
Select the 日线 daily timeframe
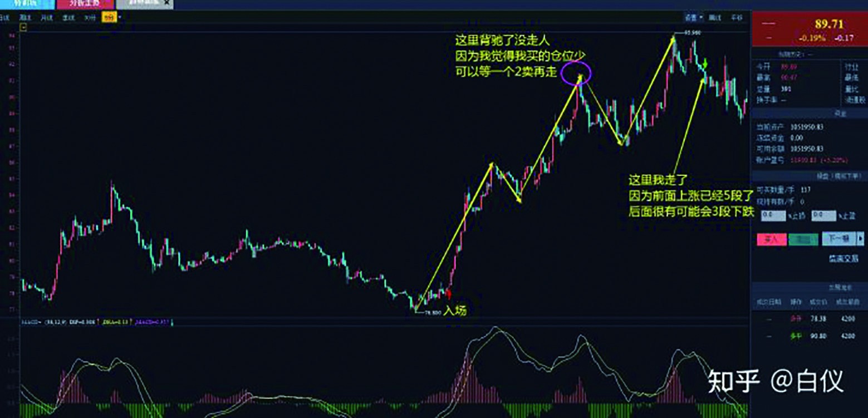tap(6, 18)
